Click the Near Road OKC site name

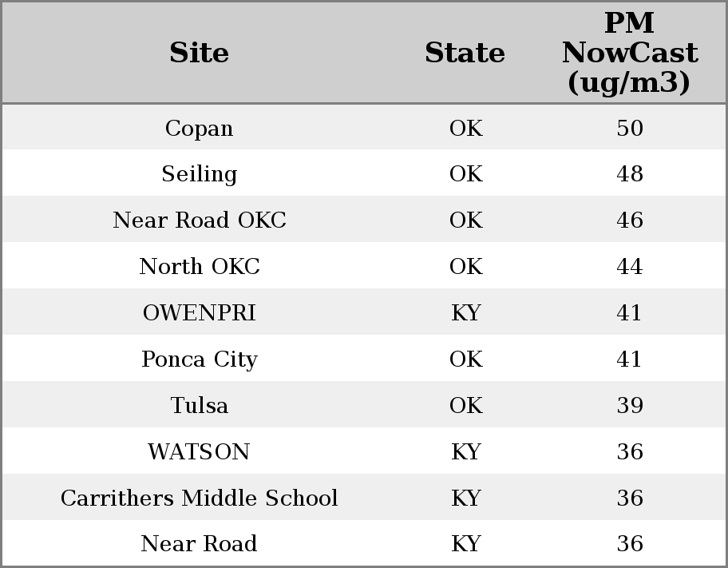199,220
